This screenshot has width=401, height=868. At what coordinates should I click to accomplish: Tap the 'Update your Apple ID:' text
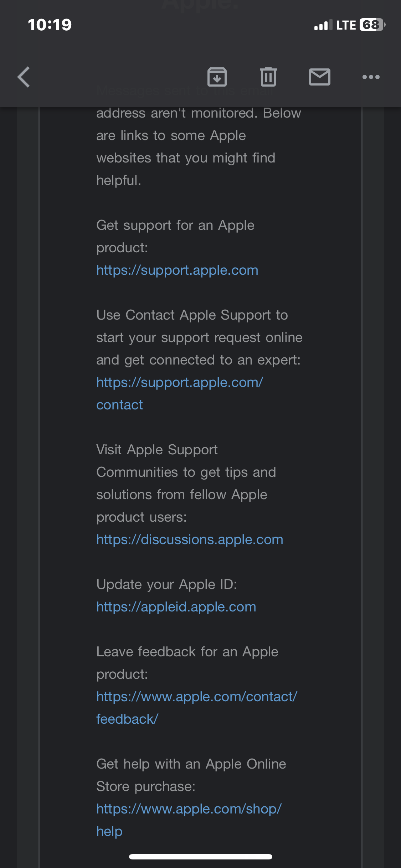166,584
